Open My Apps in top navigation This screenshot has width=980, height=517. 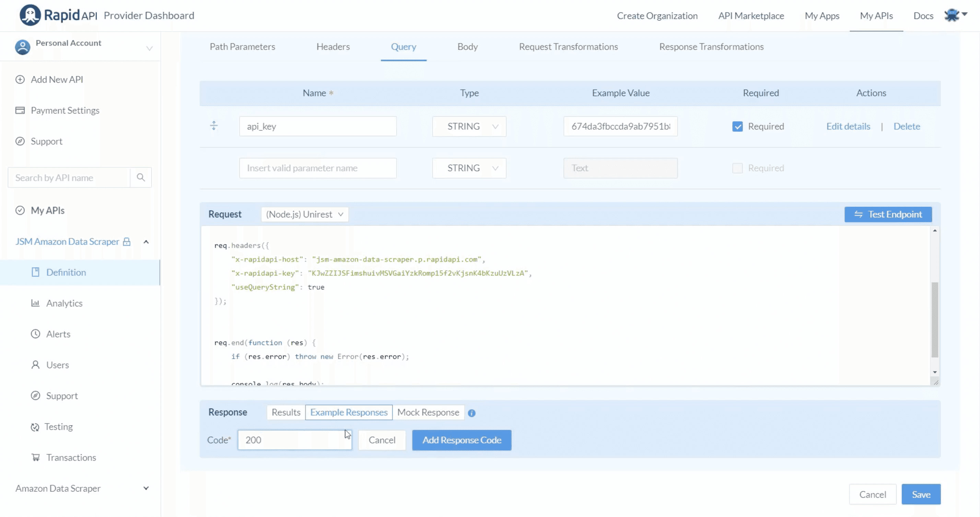[x=822, y=15]
